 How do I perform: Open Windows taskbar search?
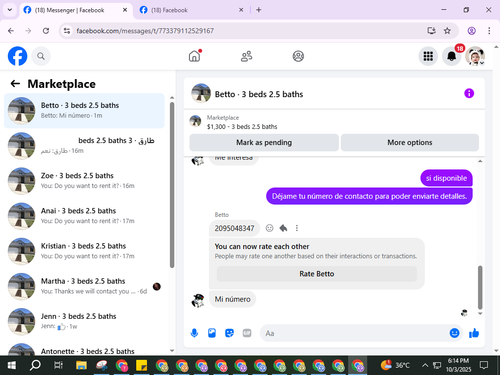(x=35, y=365)
